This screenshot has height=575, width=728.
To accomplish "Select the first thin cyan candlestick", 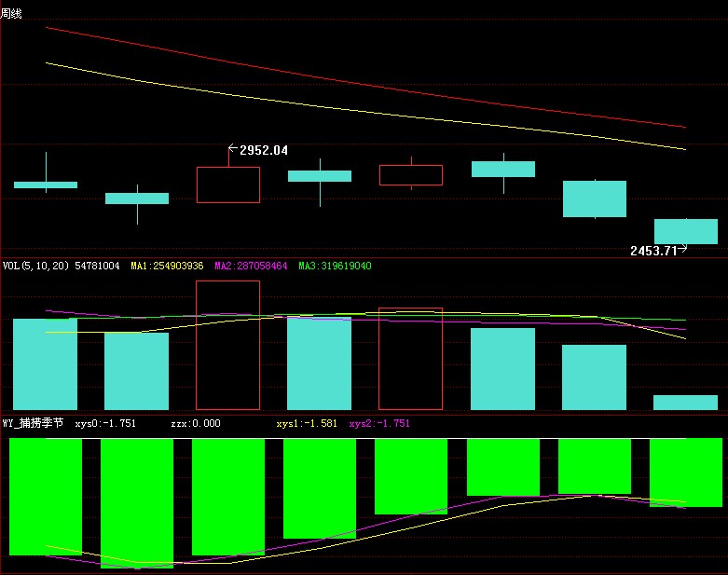I will click(x=46, y=185).
